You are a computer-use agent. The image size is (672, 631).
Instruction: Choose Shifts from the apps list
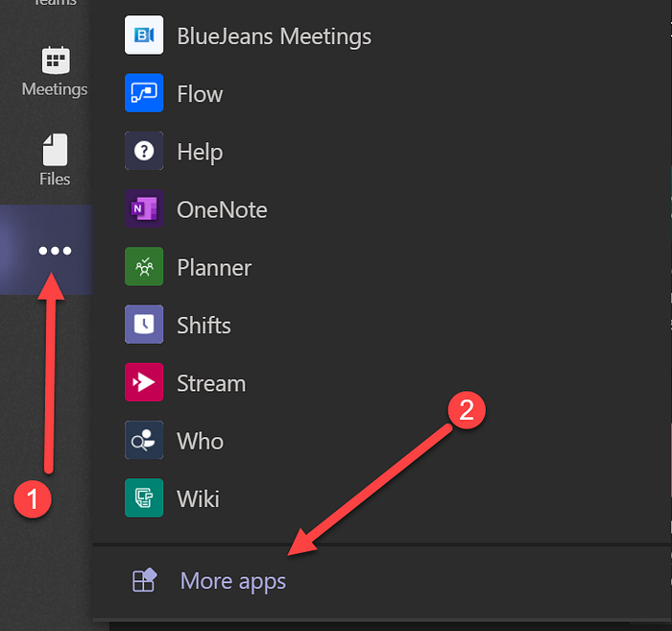pyautogui.click(x=204, y=326)
